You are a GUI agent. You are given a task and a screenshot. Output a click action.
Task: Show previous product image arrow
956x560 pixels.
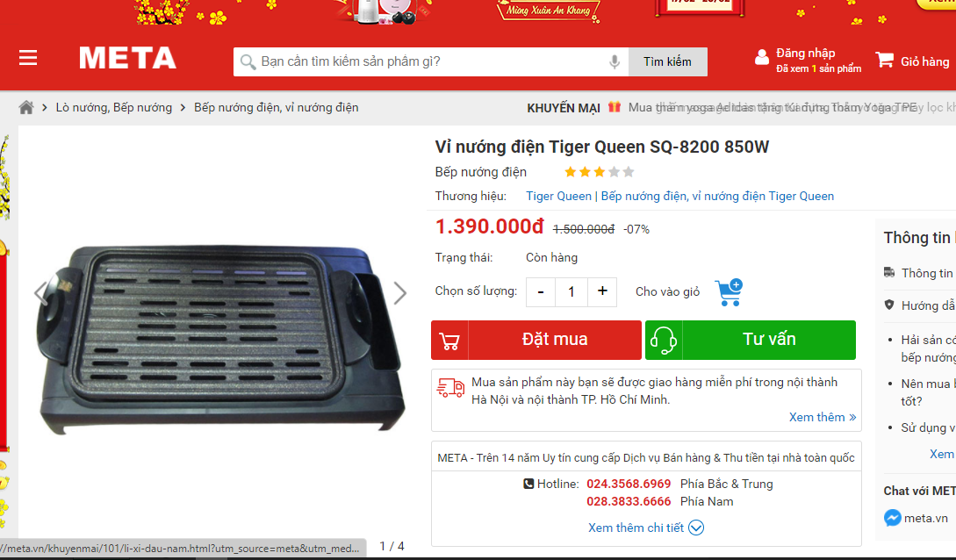click(41, 293)
